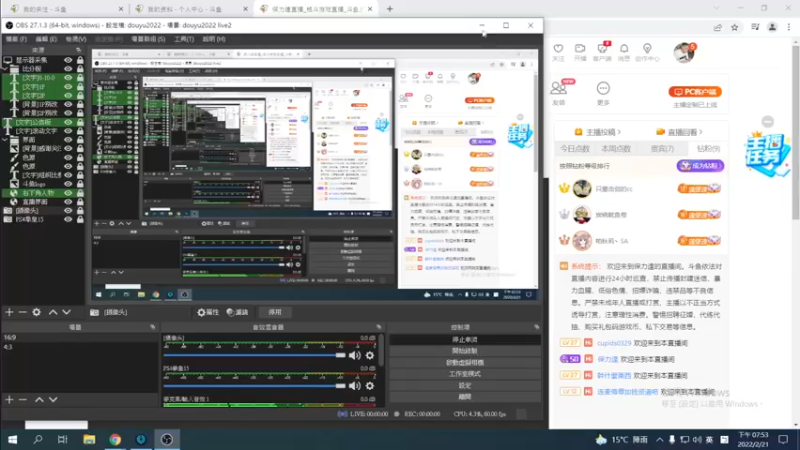Switch to the 贵宾(7) tab
The height and width of the screenshot is (450, 800).
pos(662,149)
